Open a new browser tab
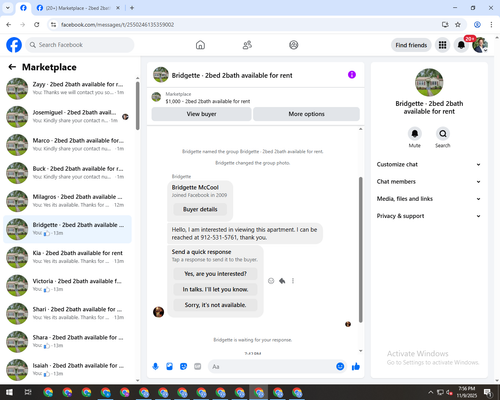Image resolution: width=500 pixels, height=400 pixels. (132, 8)
